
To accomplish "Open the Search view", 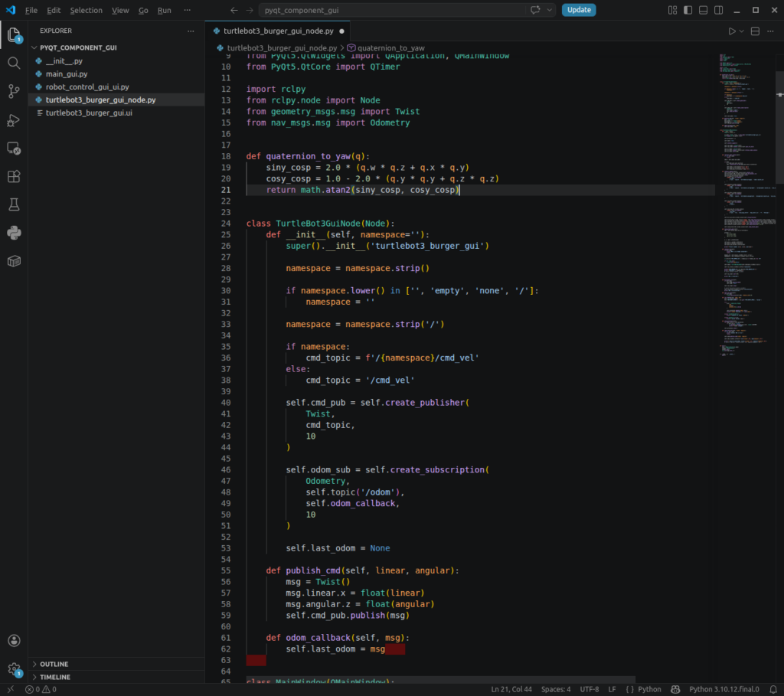I will pyautogui.click(x=14, y=63).
